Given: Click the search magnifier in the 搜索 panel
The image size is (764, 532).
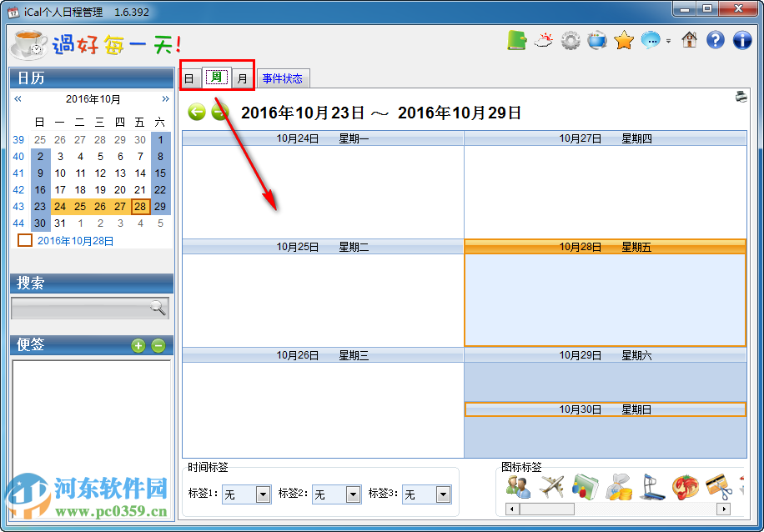Looking at the screenshot, I should pyautogui.click(x=158, y=308).
